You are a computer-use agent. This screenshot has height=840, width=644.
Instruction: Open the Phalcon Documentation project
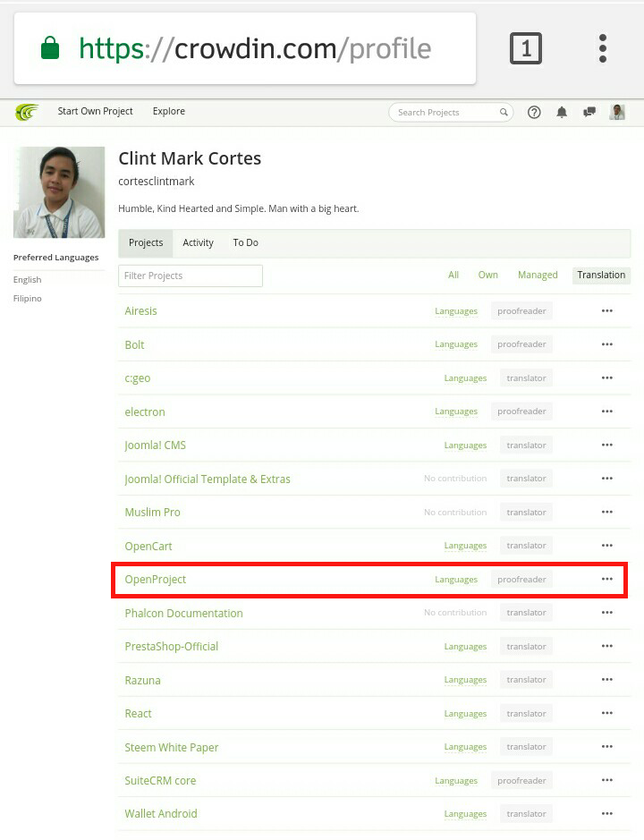click(183, 613)
